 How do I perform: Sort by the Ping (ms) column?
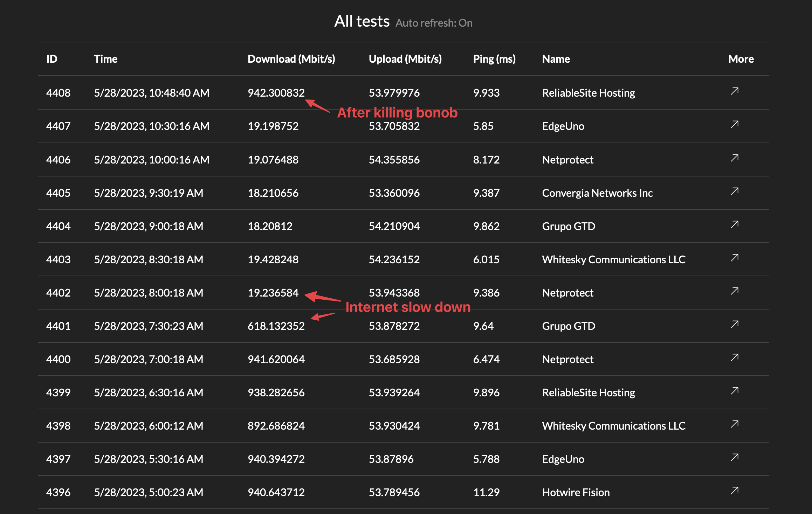(x=494, y=58)
